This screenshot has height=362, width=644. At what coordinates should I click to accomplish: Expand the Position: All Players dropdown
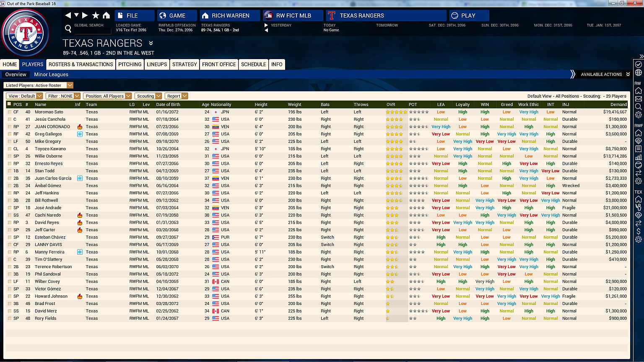click(x=107, y=96)
